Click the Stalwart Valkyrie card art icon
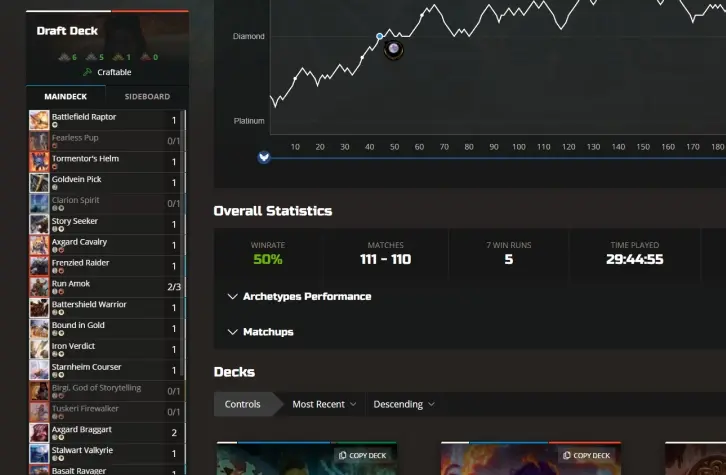726x475 pixels. [39, 453]
